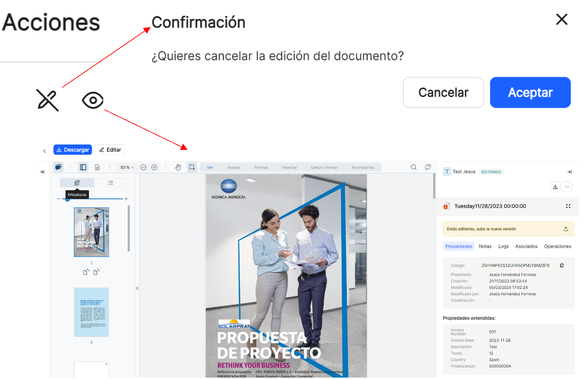
Task: Click the download icon in properties panel
Action: (555, 187)
